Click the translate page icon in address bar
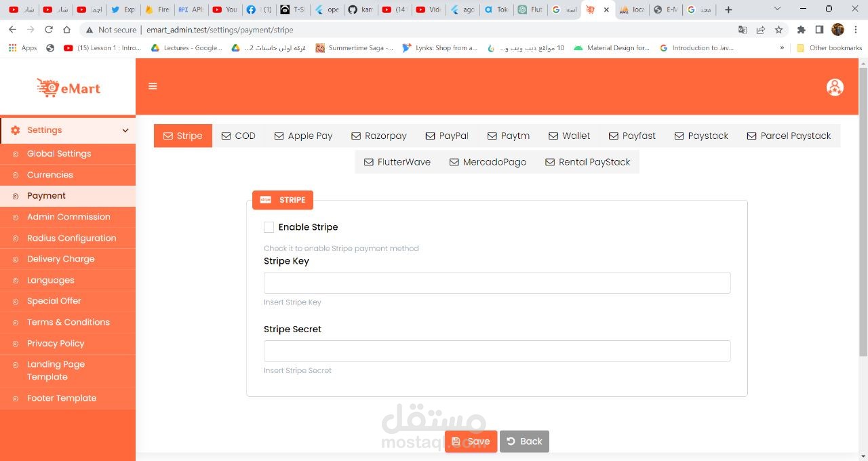This screenshot has height=461, width=868. click(x=743, y=30)
